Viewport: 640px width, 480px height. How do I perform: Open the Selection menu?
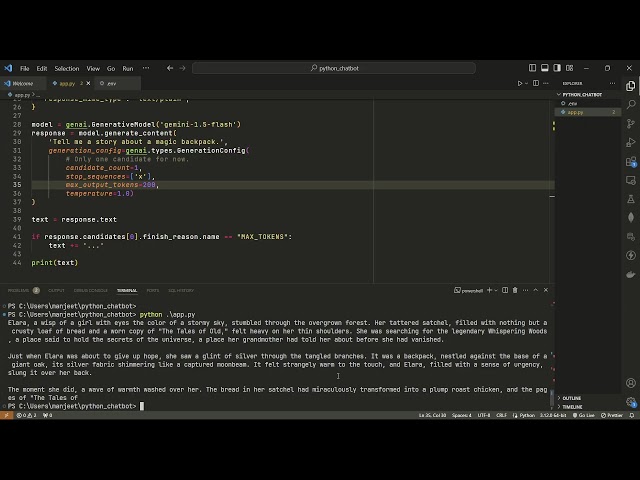click(67, 69)
